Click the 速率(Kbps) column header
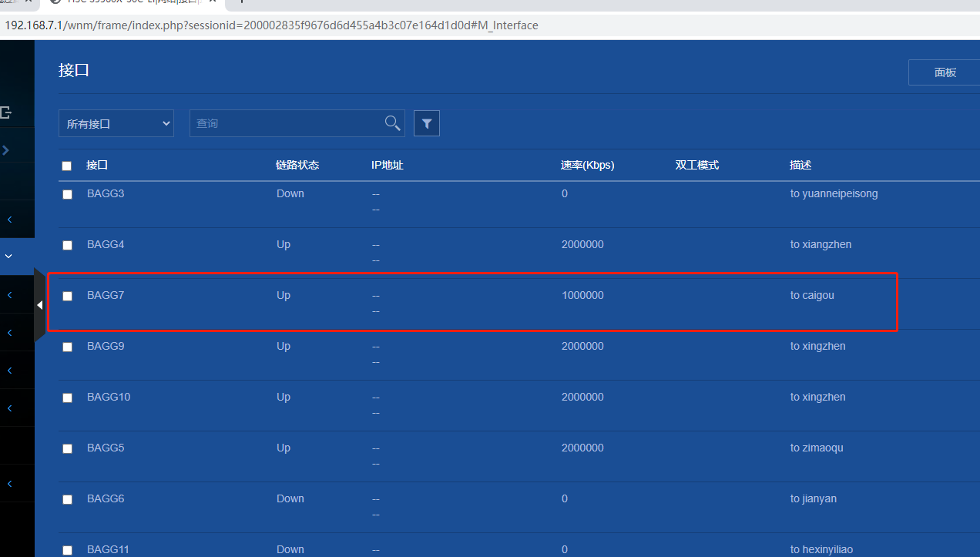This screenshot has height=557, width=980. pyautogui.click(x=588, y=165)
